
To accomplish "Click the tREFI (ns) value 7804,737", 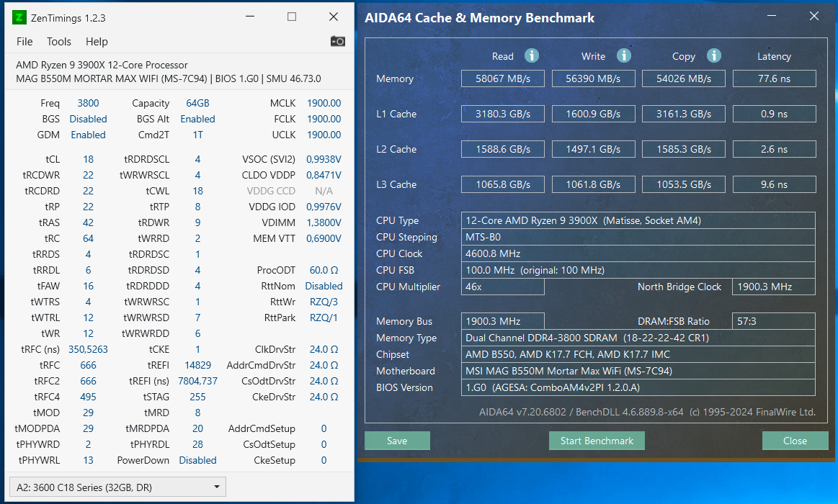I will (x=197, y=381).
